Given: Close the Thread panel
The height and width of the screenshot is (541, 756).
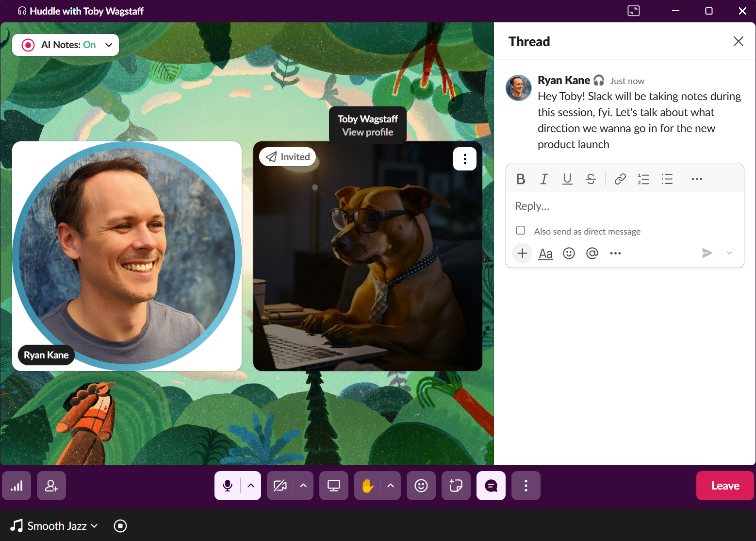Looking at the screenshot, I should point(739,41).
